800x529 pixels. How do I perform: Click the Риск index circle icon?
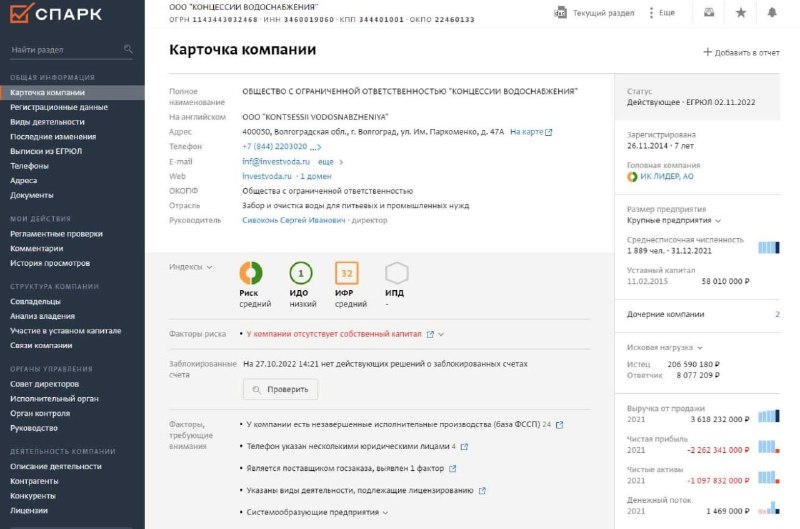(x=251, y=273)
